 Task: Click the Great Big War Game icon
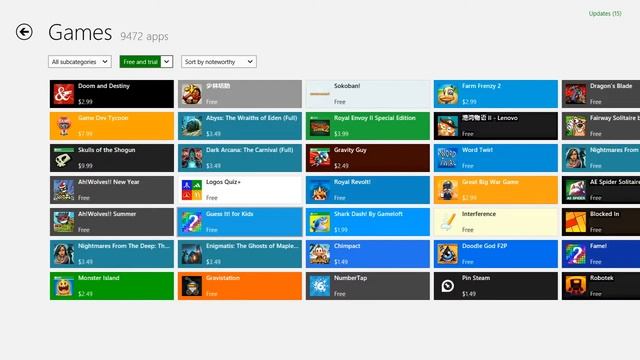[x=448, y=190]
